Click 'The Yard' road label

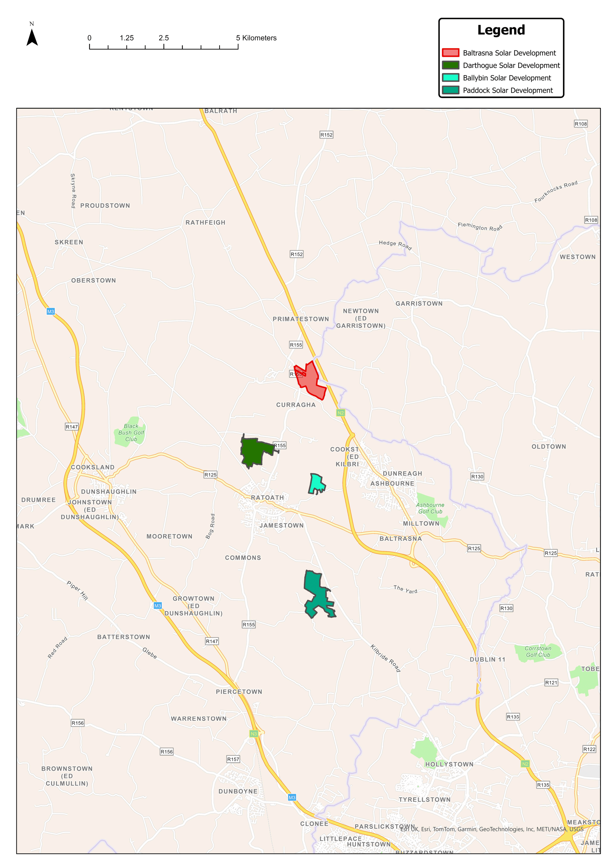405,589
